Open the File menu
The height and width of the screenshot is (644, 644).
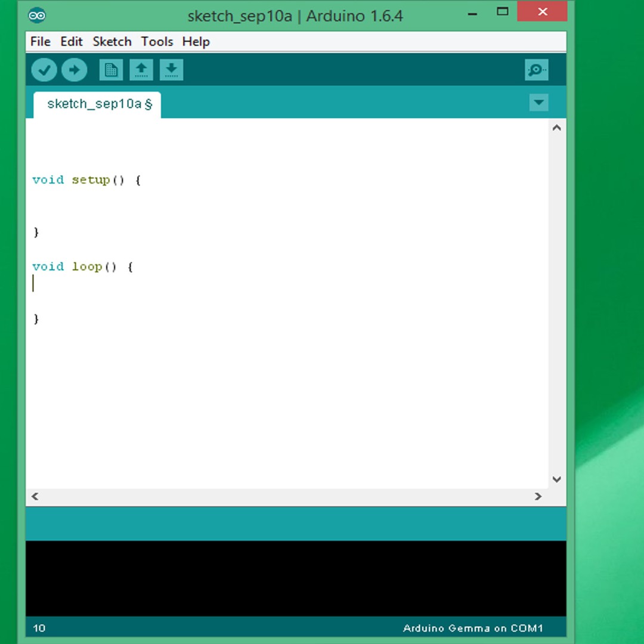click(x=41, y=42)
